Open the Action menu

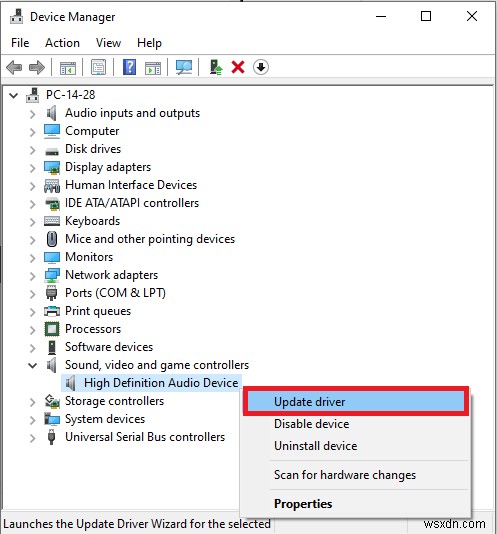(x=62, y=43)
